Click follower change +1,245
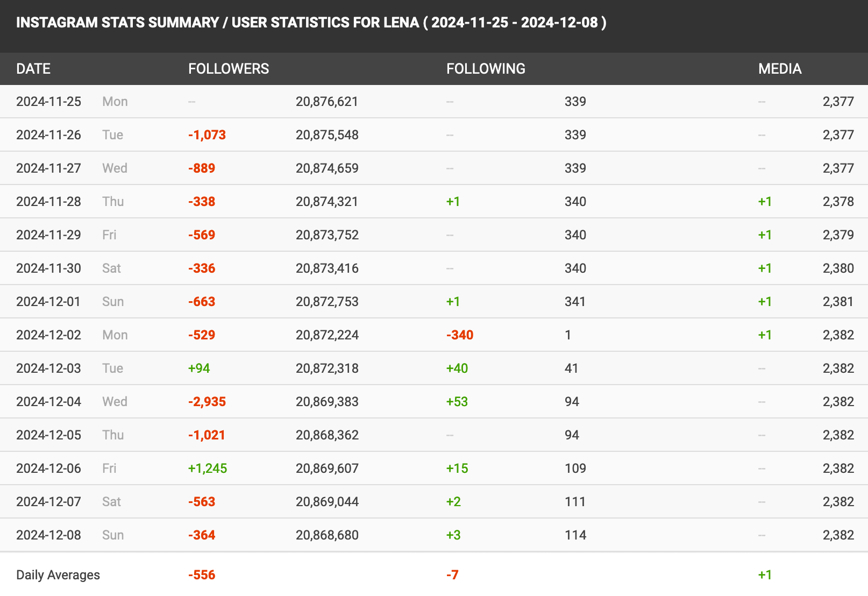Viewport: 868px width, 596px height. point(208,469)
